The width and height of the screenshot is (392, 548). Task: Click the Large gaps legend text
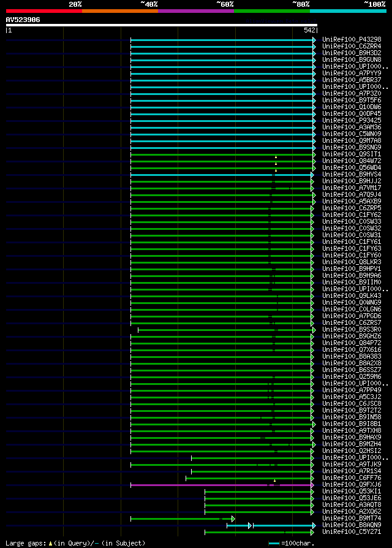click(x=75, y=544)
